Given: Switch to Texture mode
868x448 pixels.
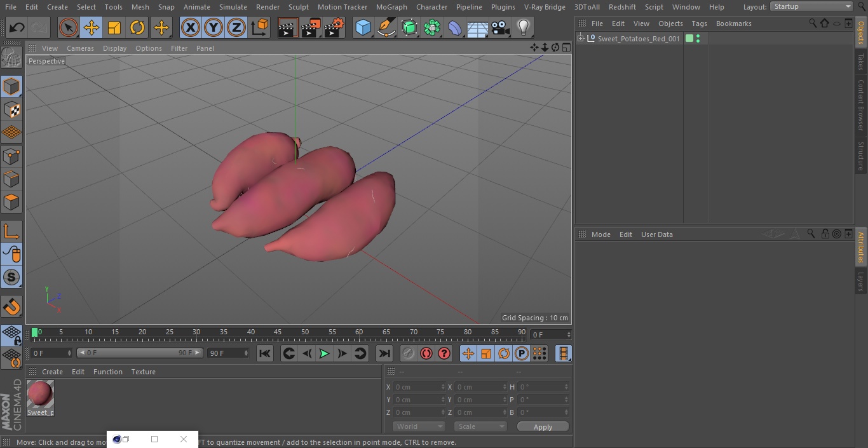Looking at the screenshot, I should [11, 109].
